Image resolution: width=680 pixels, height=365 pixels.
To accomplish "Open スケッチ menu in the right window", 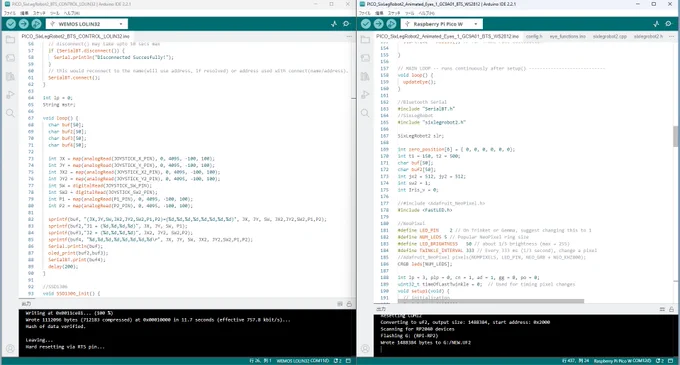I will pyautogui.click(x=394, y=13).
